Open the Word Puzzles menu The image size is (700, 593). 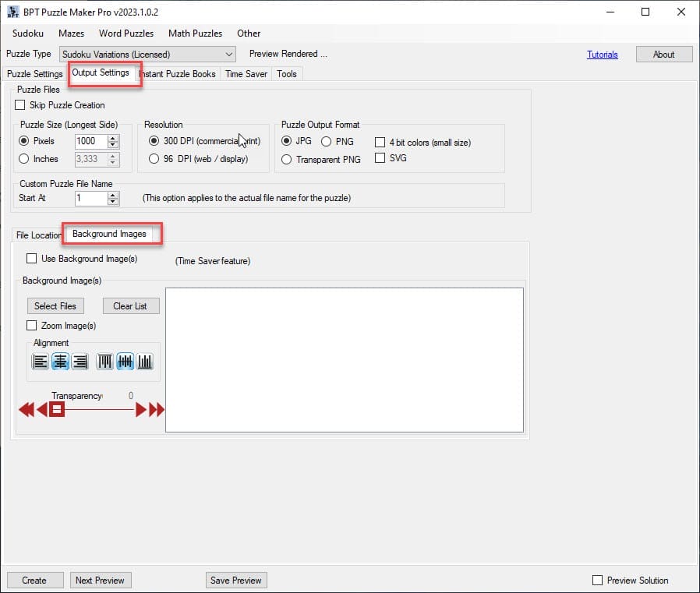[x=126, y=34]
